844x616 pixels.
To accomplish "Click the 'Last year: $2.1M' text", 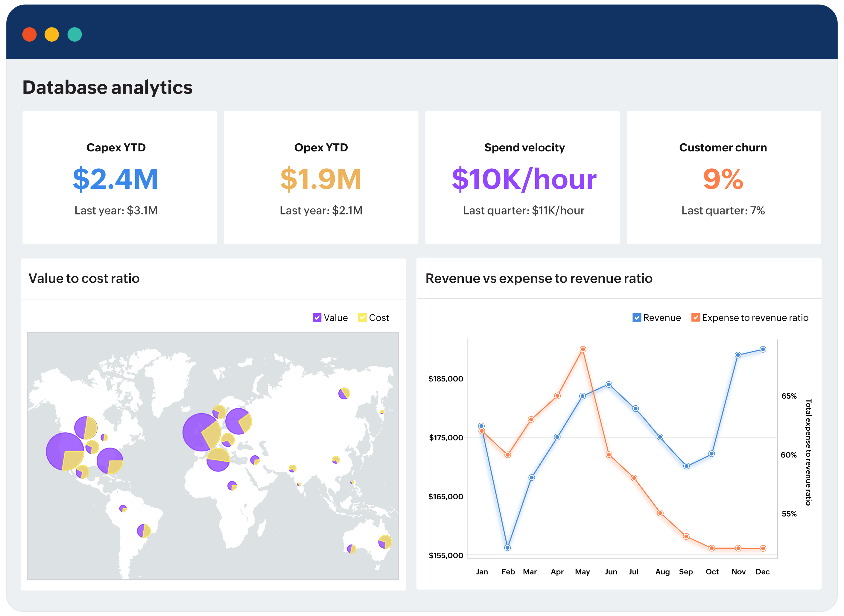I will click(x=321, y=210).
